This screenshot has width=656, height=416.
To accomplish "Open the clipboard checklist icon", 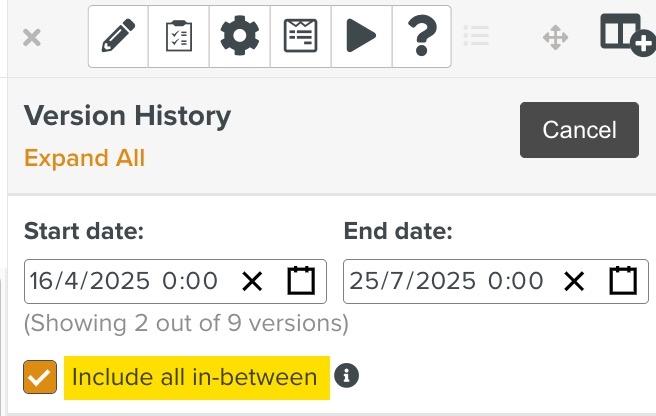I will coord(178,37).
